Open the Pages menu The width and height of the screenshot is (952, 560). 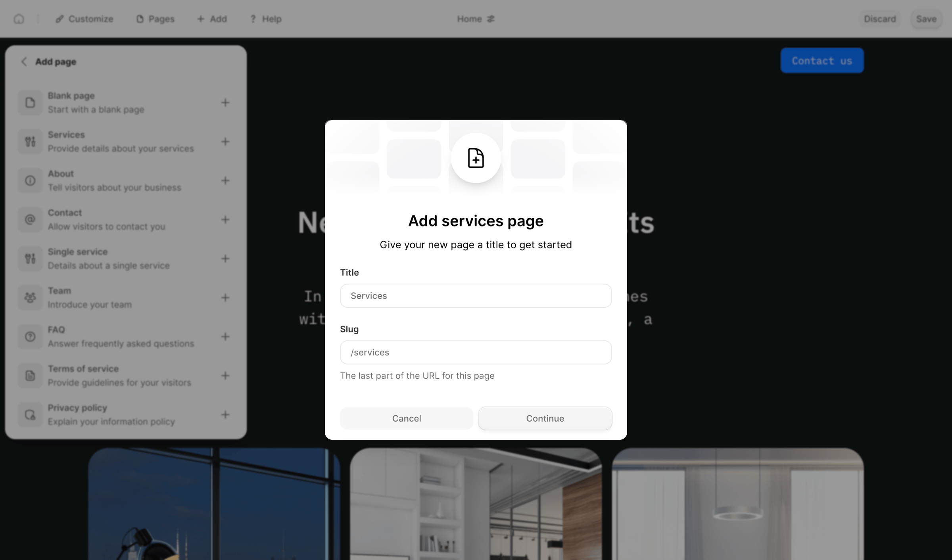click(x=155, y=19)
